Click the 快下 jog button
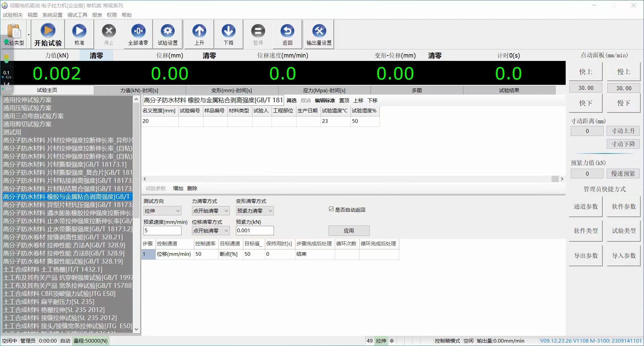Viewport: 644px width, 346px height. pos(586,103)
